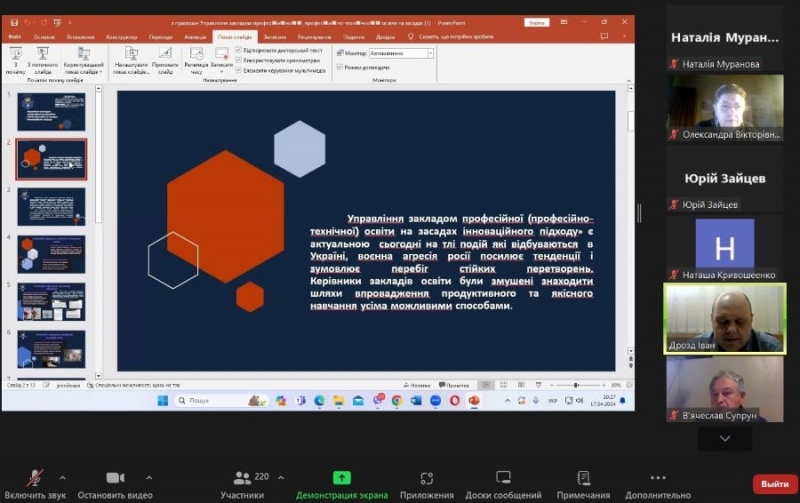Screen dimensions: 800x503
Task: Open Zoom participants list
Action: click(x=242, y=484)
